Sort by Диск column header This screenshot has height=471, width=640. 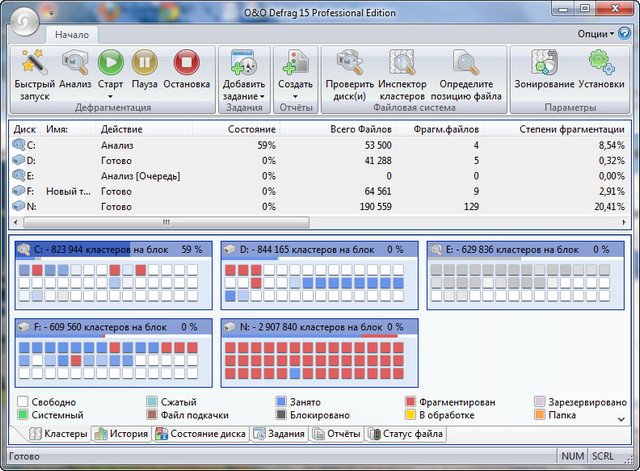[x=25, y=129]
